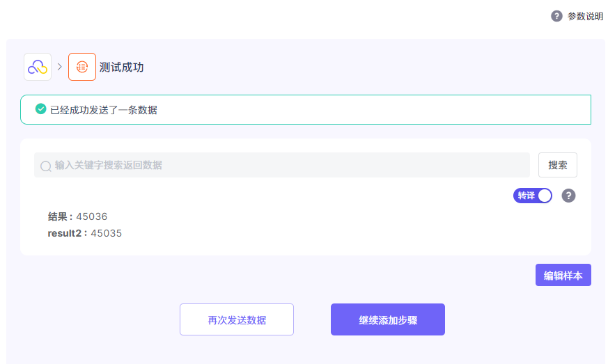Image resolution: width=608 pixels, height=364 pixels.
Task: Select the result2 value 45035
Action: (107, 233)
